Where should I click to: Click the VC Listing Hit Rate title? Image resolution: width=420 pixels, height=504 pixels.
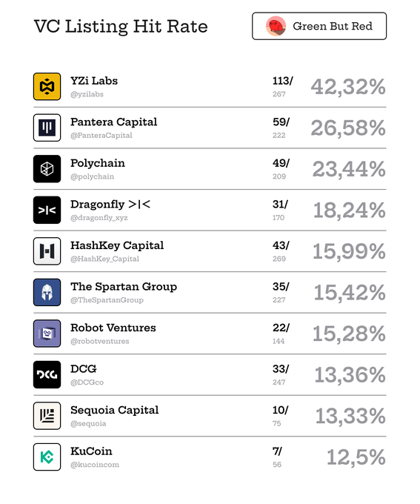121,27
